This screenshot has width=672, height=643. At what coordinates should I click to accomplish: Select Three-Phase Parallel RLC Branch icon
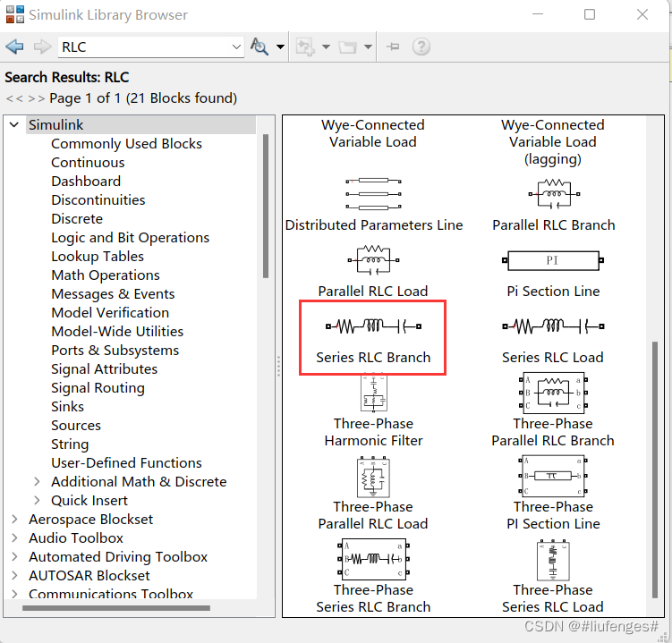point(553,393)
